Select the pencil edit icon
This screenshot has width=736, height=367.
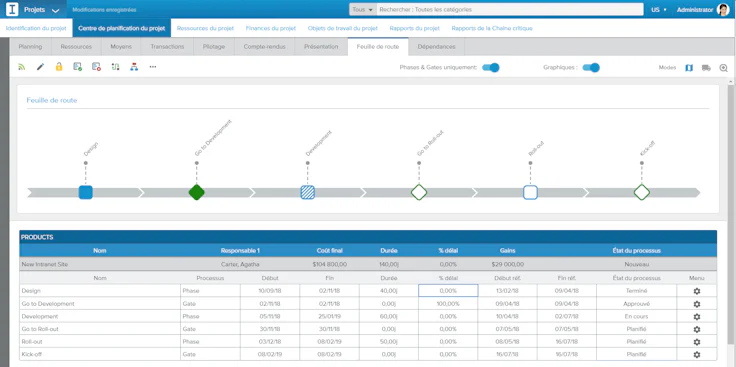pyautogui.click(x=40, y=67)
